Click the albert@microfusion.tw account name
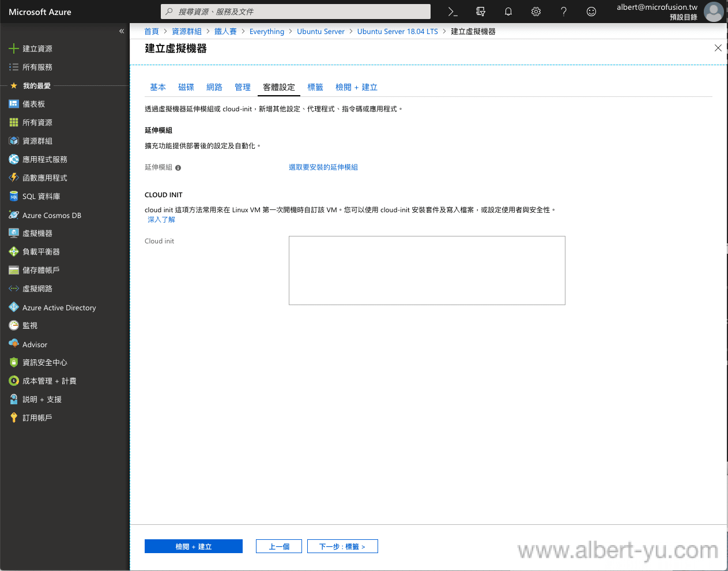Viewport: 728px width, 571px height. [657, 7]
